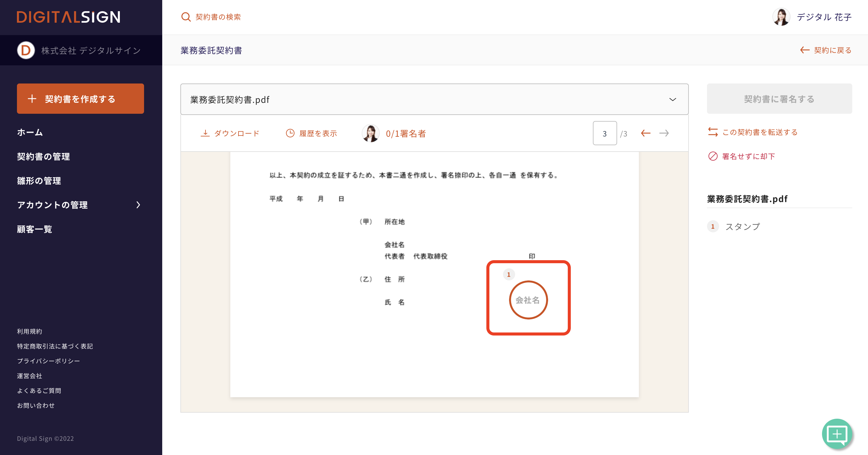Click 契約書を作成する button

[x=80, y=99]
